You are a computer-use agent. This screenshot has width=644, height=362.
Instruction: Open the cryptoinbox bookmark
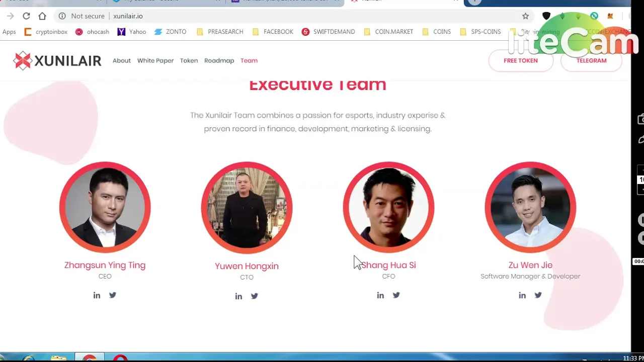(x=46, y=32)
